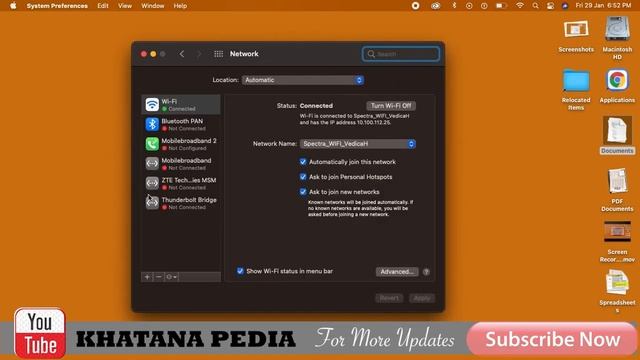The image size is (640, 360).
Task: Open Spotlight search in menu bar
Action: [535, 6]
